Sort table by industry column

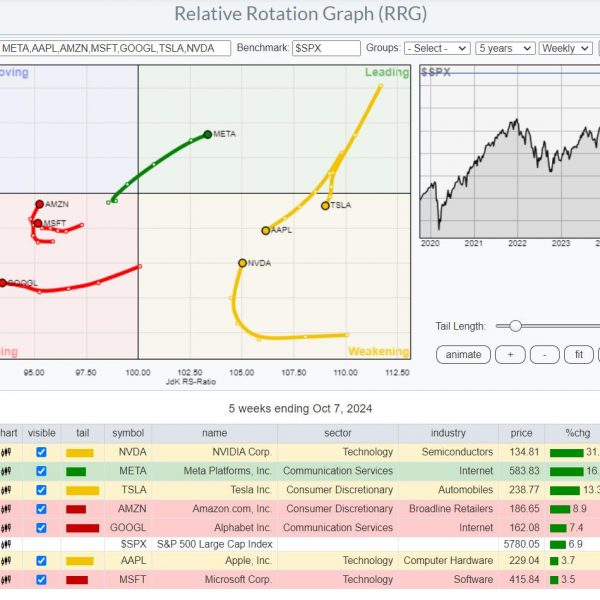tap(448, 433)
